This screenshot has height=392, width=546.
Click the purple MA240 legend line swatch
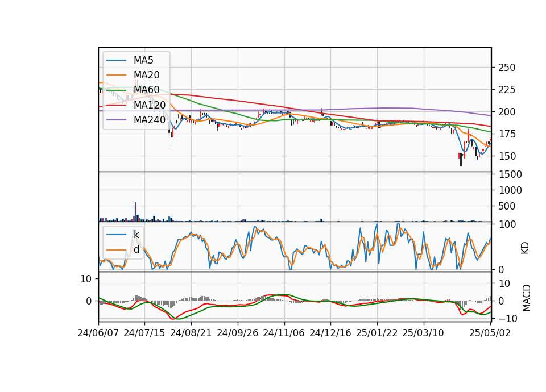coord(116,120)
